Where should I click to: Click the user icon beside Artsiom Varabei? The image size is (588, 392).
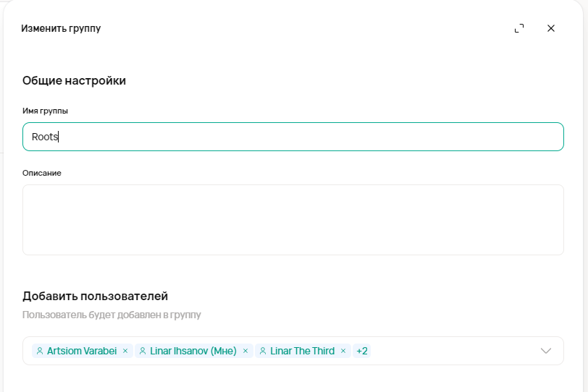40,351
